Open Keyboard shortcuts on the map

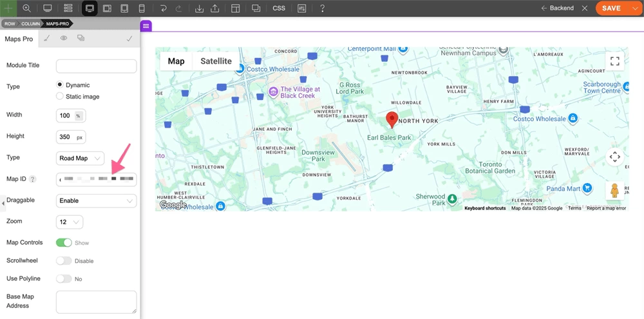[x=485, y=208]
